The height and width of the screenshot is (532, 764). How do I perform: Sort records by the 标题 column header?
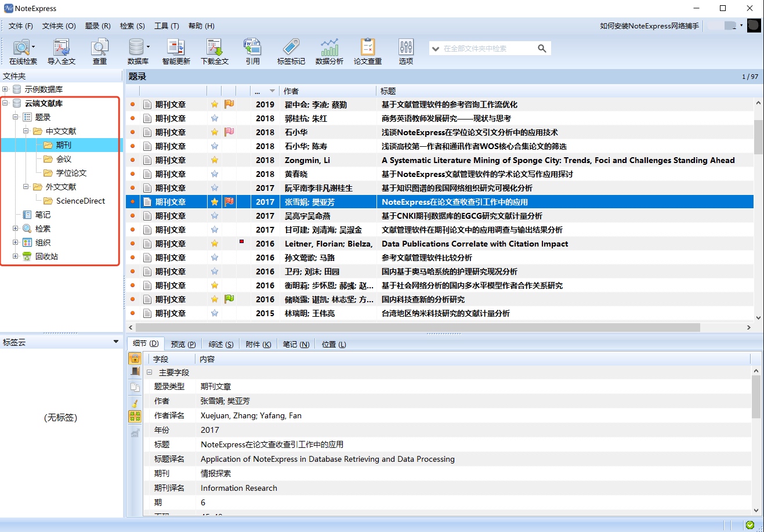point(565,91)
